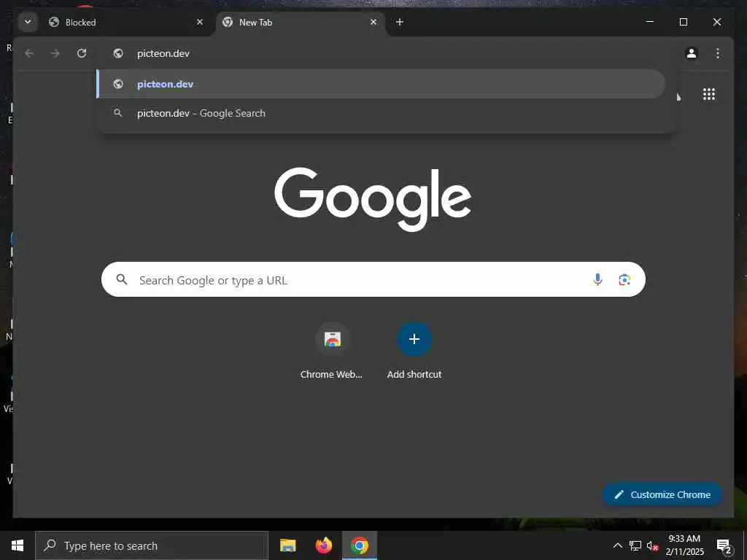This screenshot has height=560, width=747.
Task: Click the Customize Chrome button
Action: [x=662, y=495]
